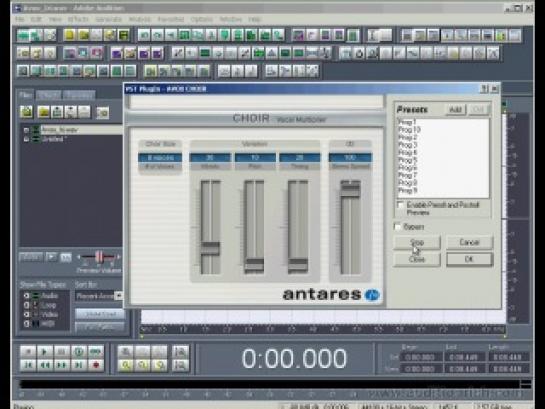
Task: Open the Files panel options icon
Action: pos(103,113)
